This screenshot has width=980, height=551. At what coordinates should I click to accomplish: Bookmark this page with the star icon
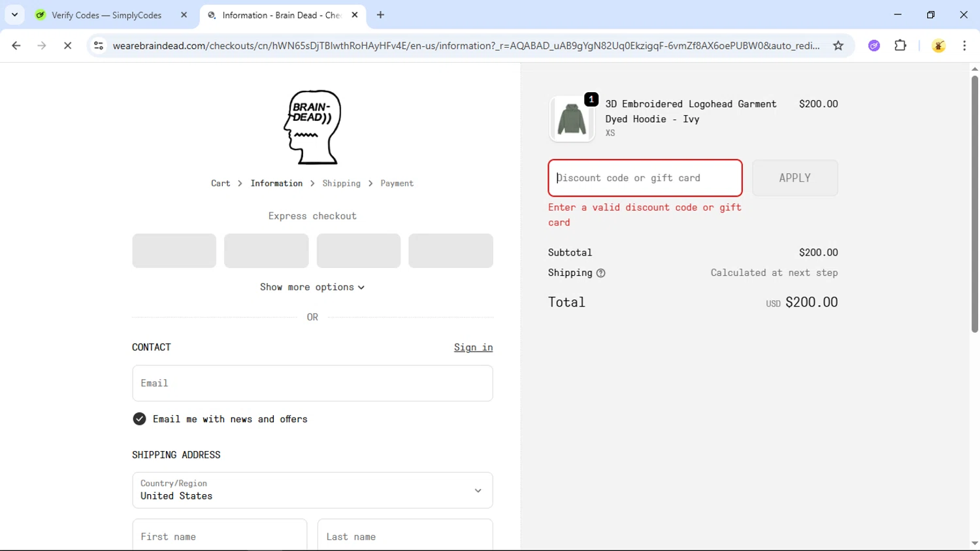[838, 46]
